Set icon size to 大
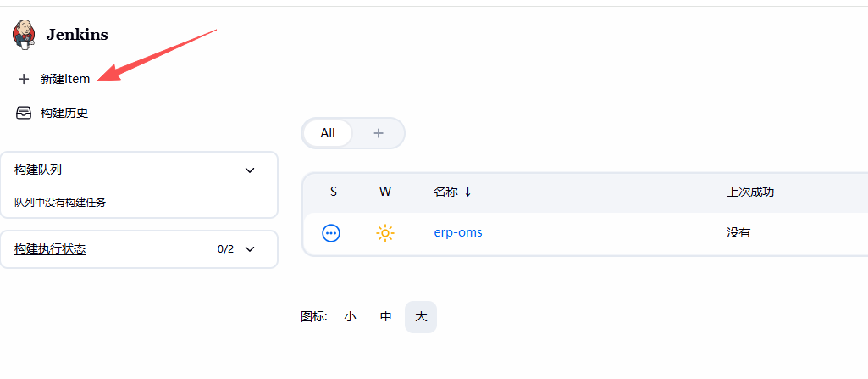The width and height of the screenshot is (868, 379). coord(421,317)
